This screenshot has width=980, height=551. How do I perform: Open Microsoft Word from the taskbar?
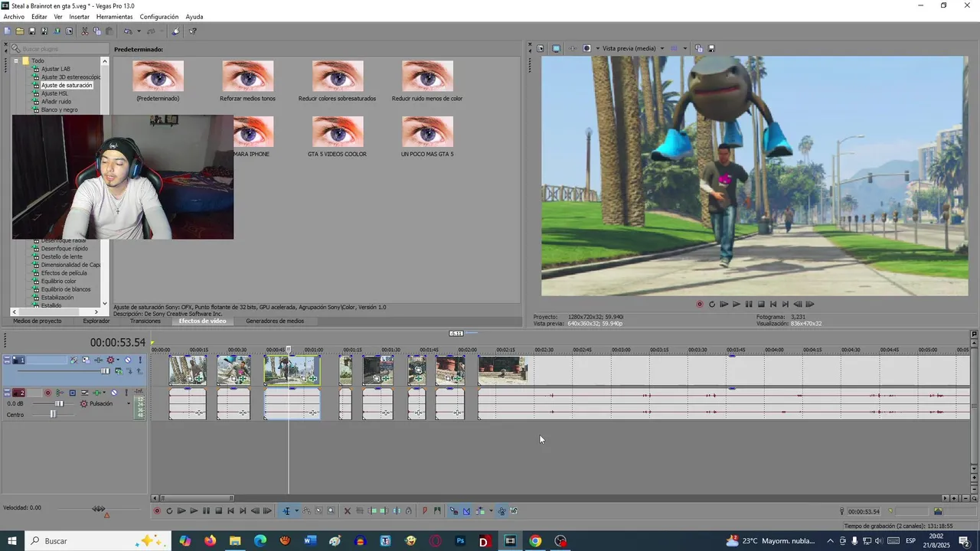click(310, 541)
